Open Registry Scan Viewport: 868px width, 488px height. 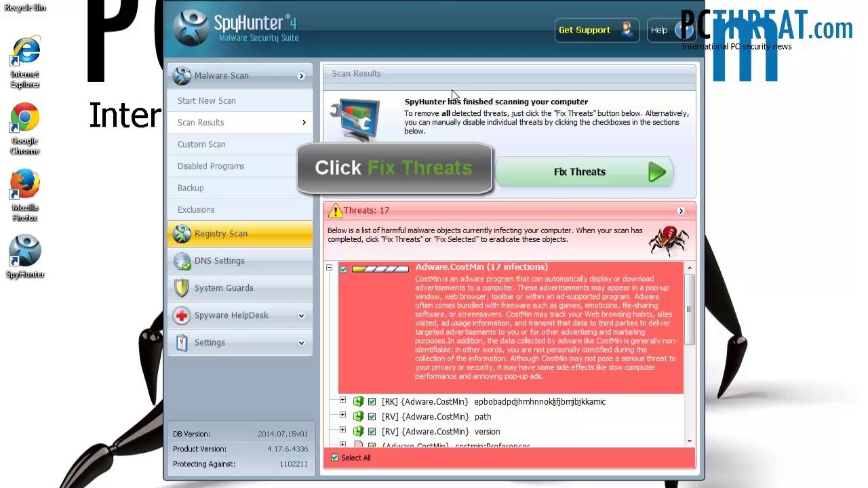point(240,234)
